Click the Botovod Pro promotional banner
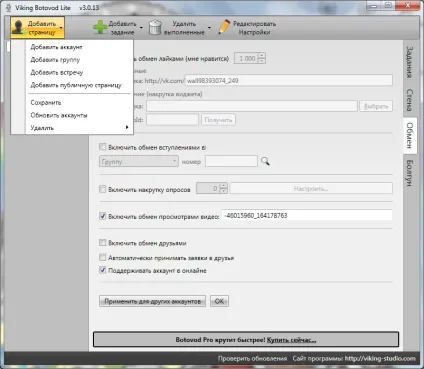Viewport: 424px width, 369px height. 246,340
